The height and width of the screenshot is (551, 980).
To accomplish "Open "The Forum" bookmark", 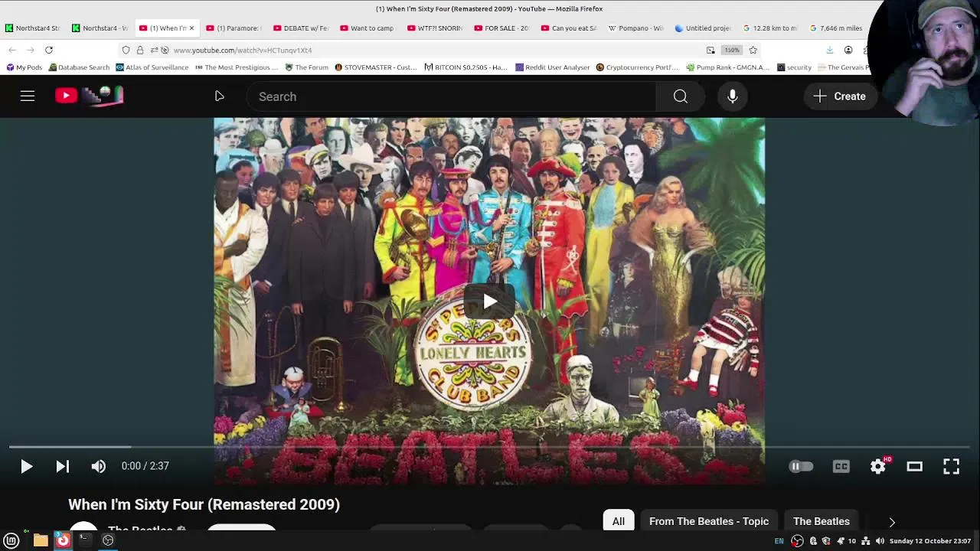I will point(306,67).
